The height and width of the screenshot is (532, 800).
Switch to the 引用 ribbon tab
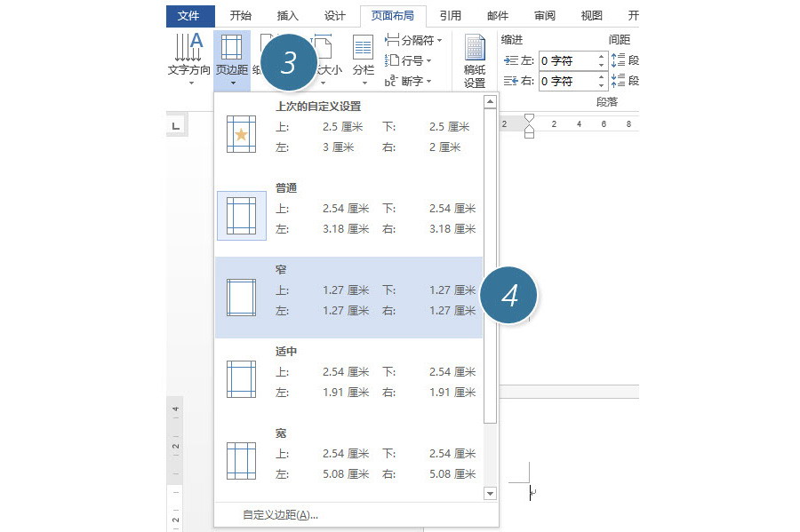pos(451,16)
